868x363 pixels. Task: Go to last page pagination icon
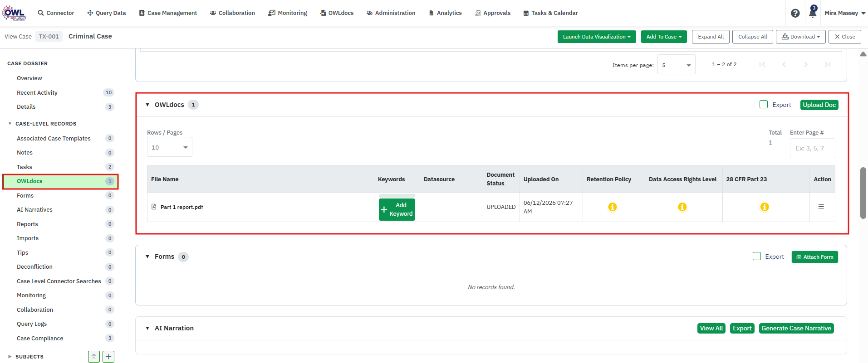828,64
